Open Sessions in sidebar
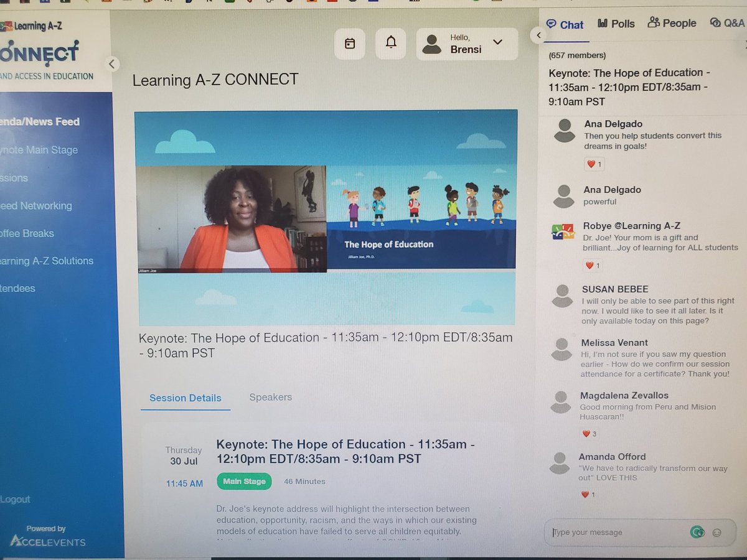The height and width of the screenshot is (560, 747). point(14,178)
